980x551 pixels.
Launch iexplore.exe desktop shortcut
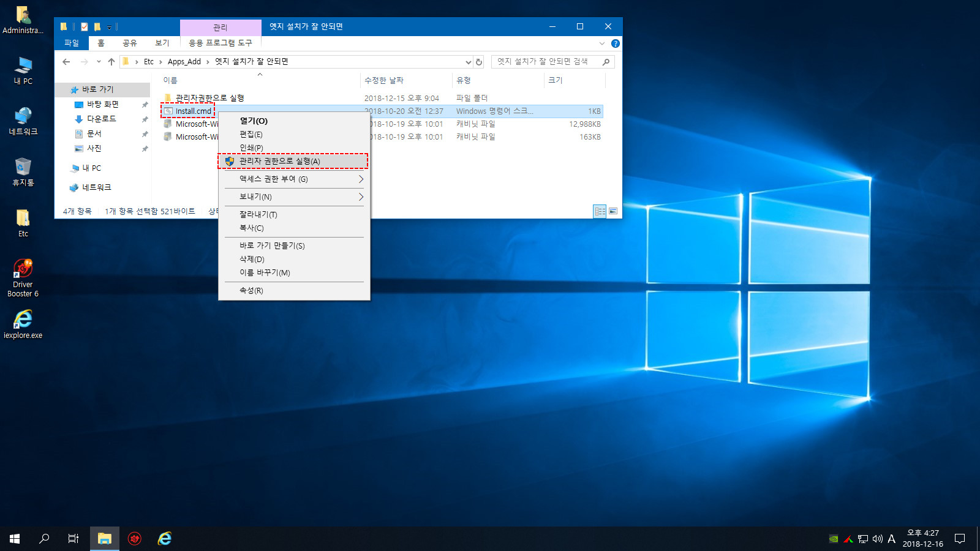[23, 324]
